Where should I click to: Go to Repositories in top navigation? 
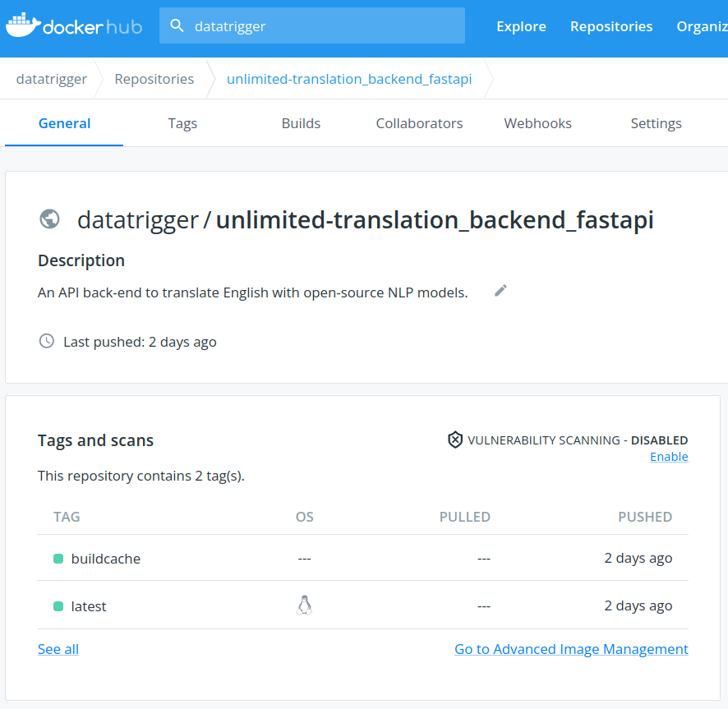click(611, 26)
